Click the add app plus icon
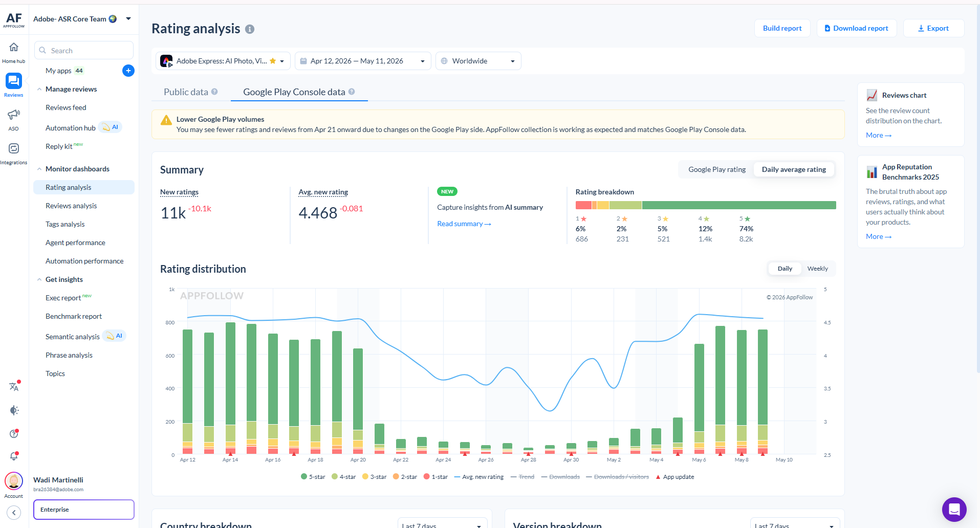 click(x=128, y=71)
